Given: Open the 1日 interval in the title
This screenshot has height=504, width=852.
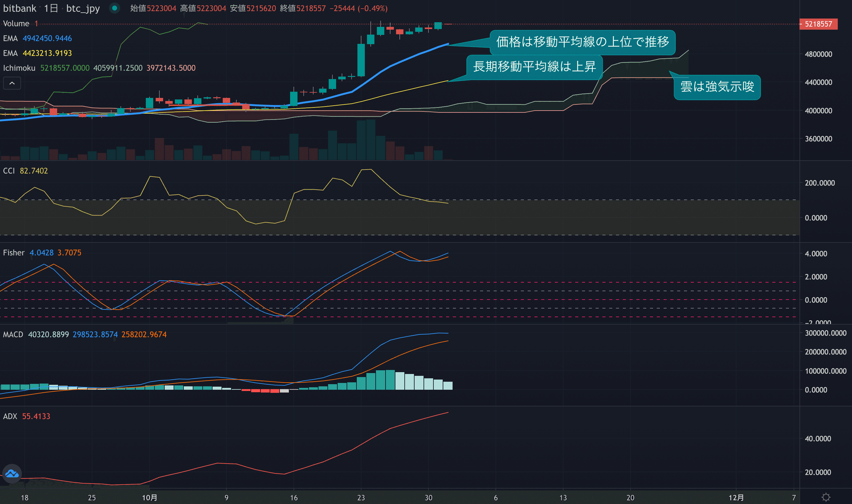Looking at the screenshot, I should coord(51,8).
